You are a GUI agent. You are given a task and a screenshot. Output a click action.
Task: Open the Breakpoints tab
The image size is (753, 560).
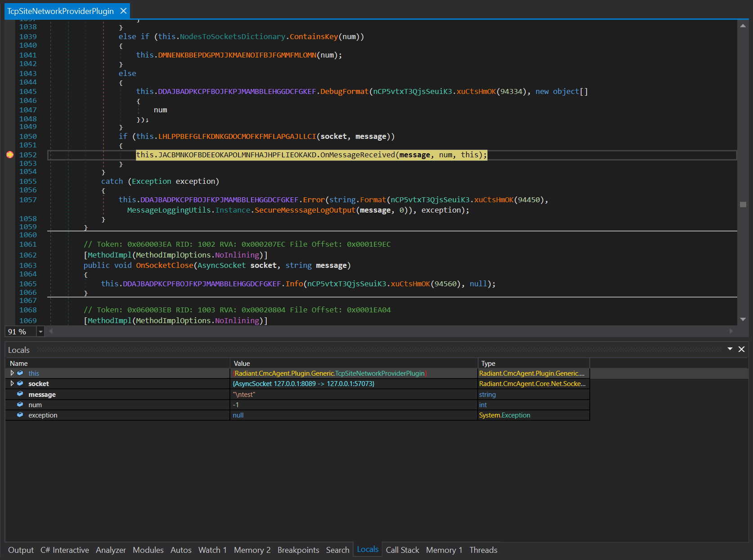pos(298,550)
